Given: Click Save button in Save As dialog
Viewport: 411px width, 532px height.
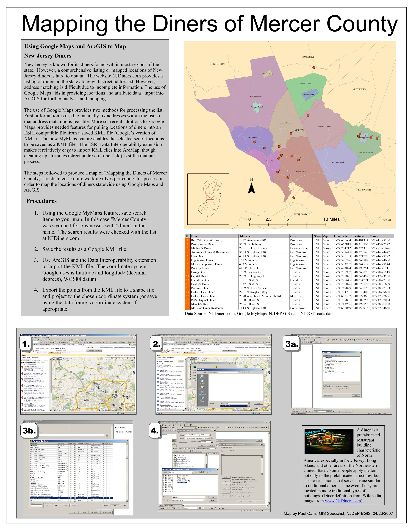Looking at the screenshot, I should click(x=258, y=403).
